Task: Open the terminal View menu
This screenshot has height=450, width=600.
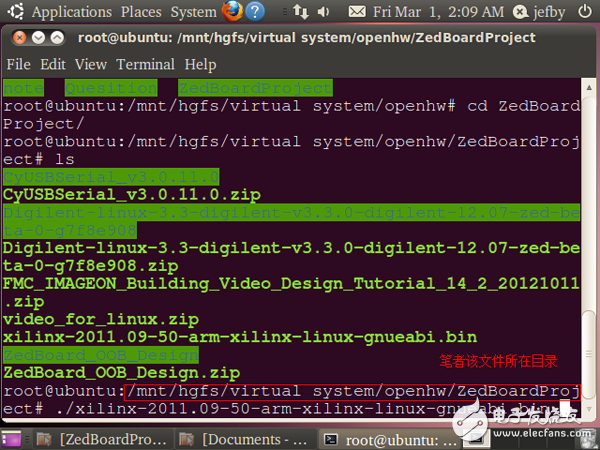Action: pyautogui.click(x=90, y=64)
